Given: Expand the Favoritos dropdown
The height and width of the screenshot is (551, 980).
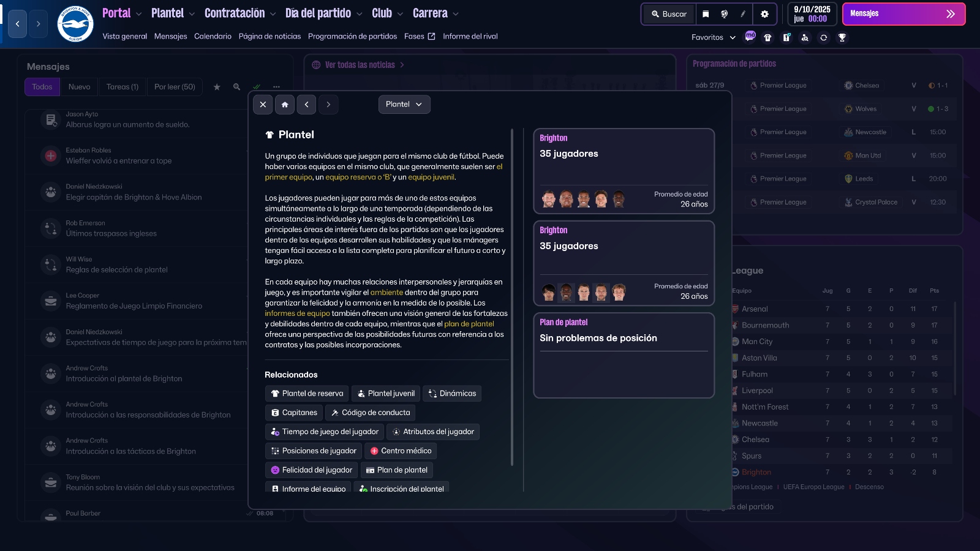Looking at the screenshot, I should tap(712, 37).
